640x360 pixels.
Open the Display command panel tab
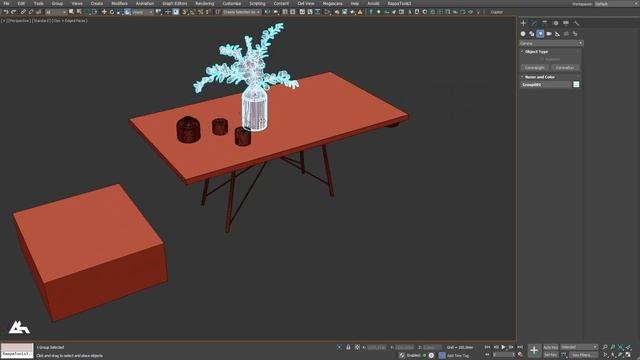click(x=566, y=23)
